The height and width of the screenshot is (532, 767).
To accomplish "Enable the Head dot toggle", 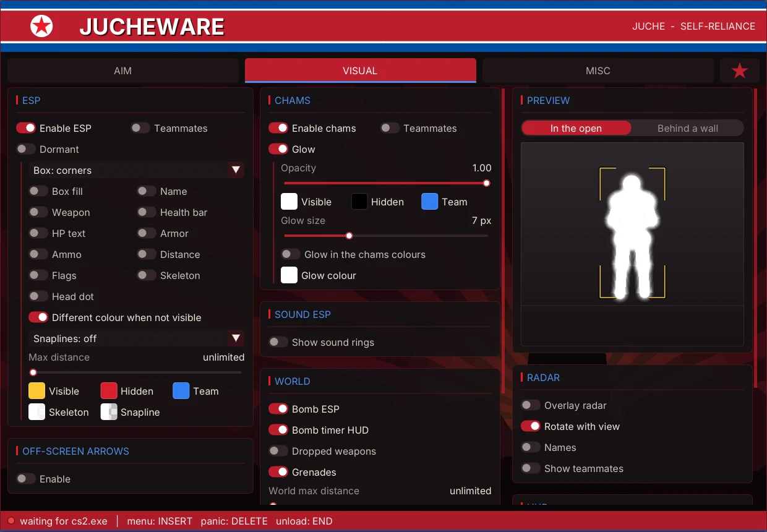I will click(x=38, y=296).
